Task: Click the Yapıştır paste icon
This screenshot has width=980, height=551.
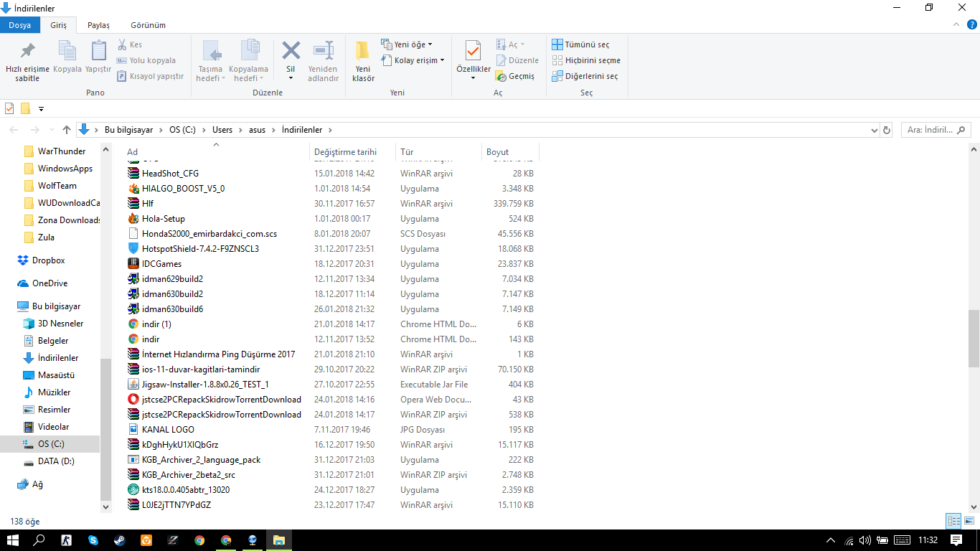Action: pyautogui.click(x=98, y=57)
